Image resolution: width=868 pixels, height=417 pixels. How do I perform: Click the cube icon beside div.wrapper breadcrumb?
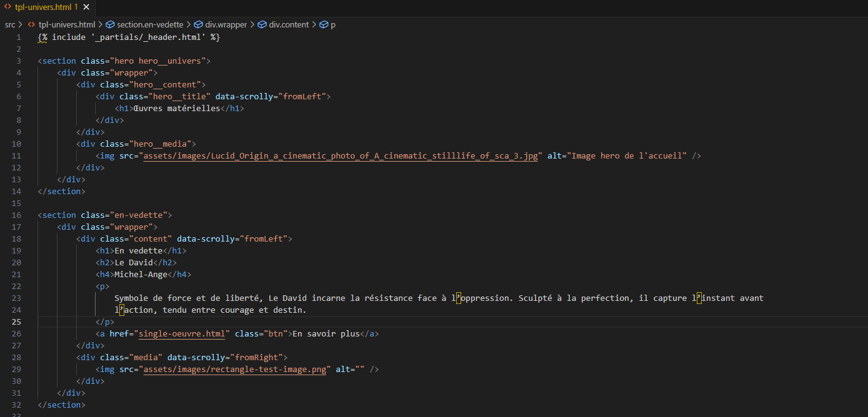(199, 24)
